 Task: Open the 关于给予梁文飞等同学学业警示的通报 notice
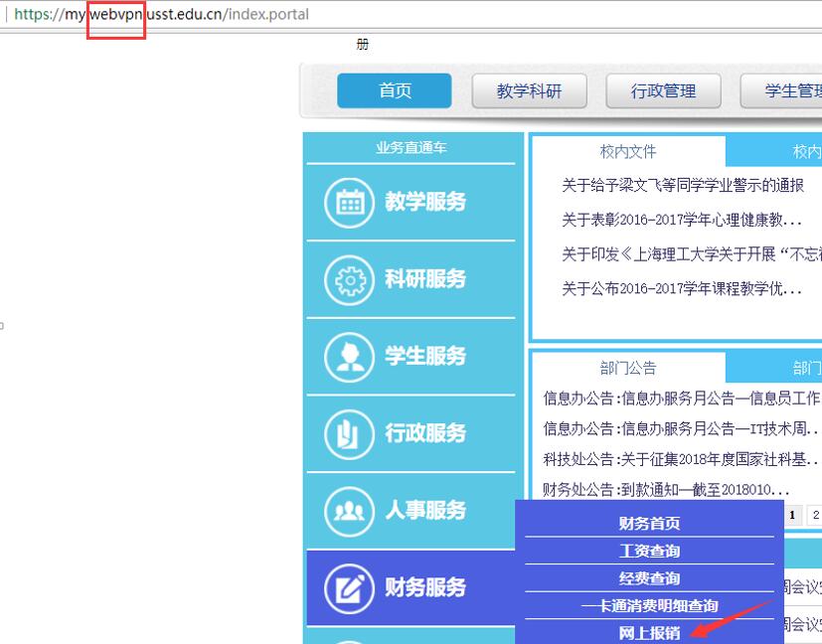point(682,186)
